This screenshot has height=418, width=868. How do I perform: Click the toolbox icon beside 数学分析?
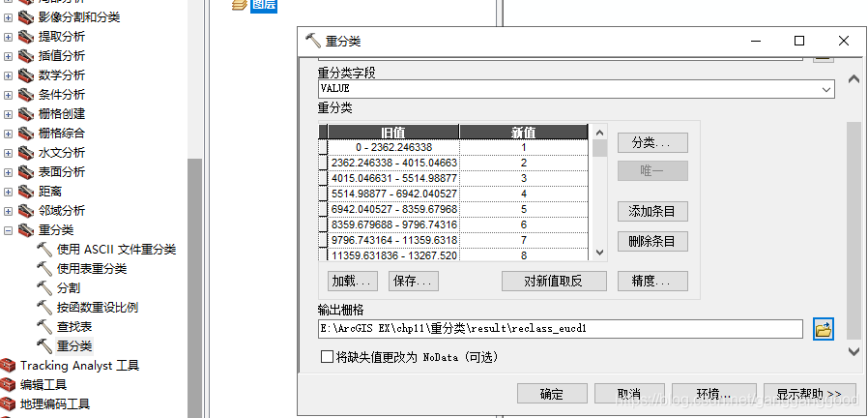(25, 75)
